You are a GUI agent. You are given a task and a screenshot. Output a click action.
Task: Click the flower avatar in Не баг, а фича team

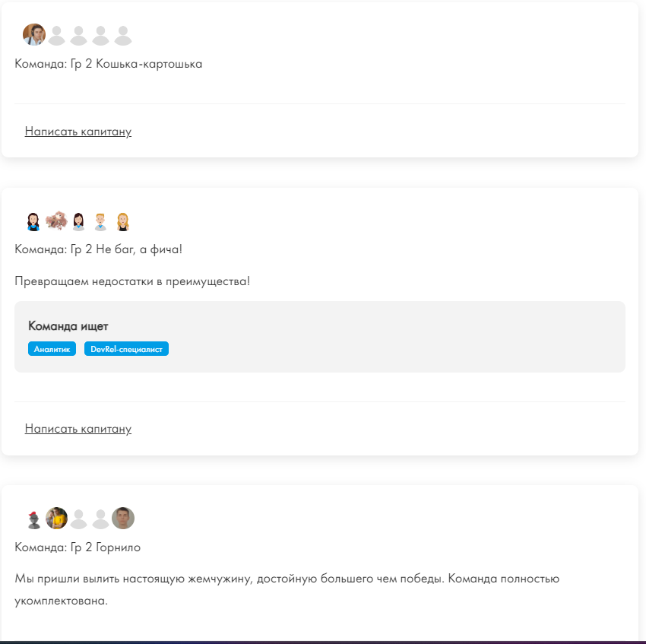tap(56, 220)
